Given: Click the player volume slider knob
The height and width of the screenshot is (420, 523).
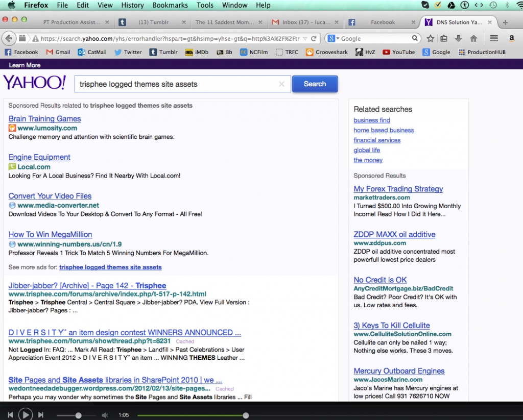Looking at the screenshot, I should pos(78,415).
